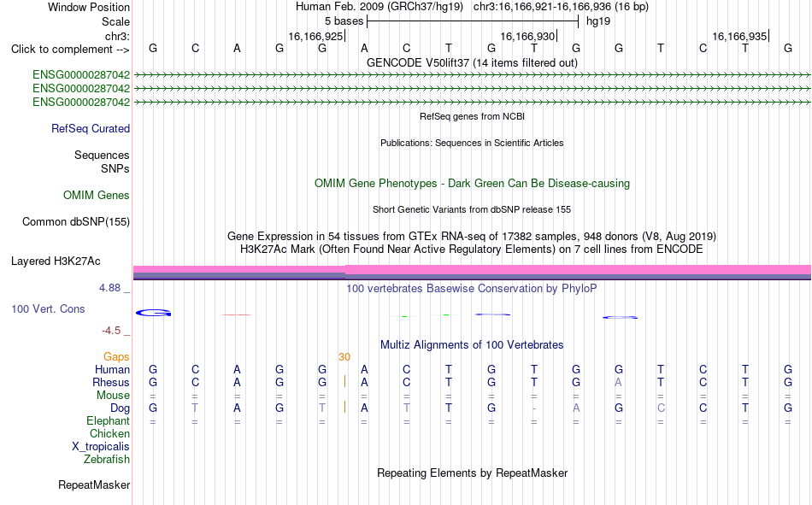Click the red PhyloP conservation bar
The width and height of the screenshot is (812, 505).
point(237,314)
